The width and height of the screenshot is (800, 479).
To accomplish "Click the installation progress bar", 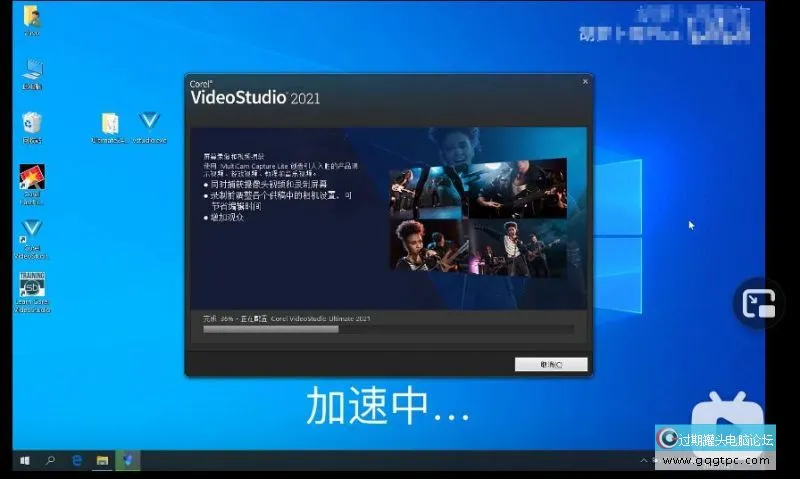I will coord(388,329).
